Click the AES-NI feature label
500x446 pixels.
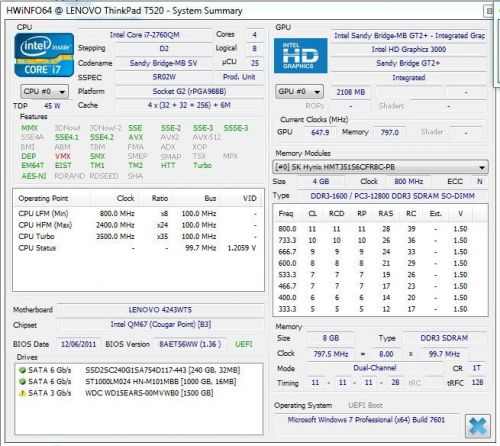[x=34, y=176]
